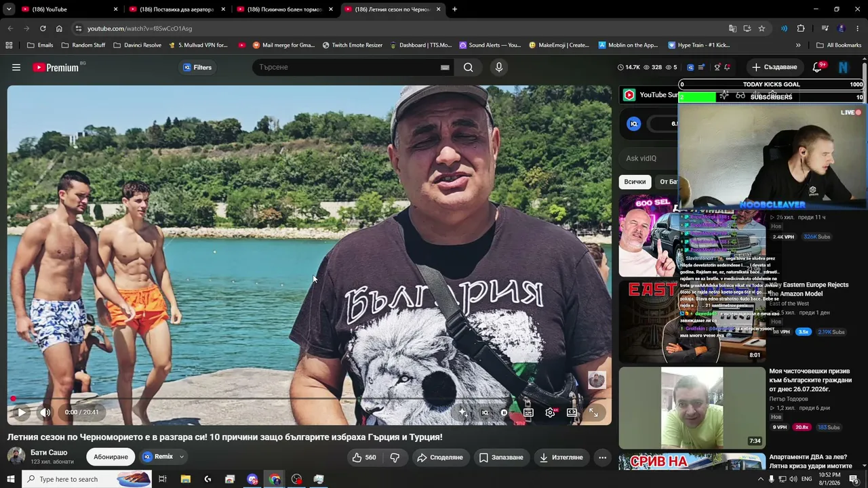Switch to 'Поставика два аератора' tab
Viewport: 868px width, 488px height.
pos(176,9)
